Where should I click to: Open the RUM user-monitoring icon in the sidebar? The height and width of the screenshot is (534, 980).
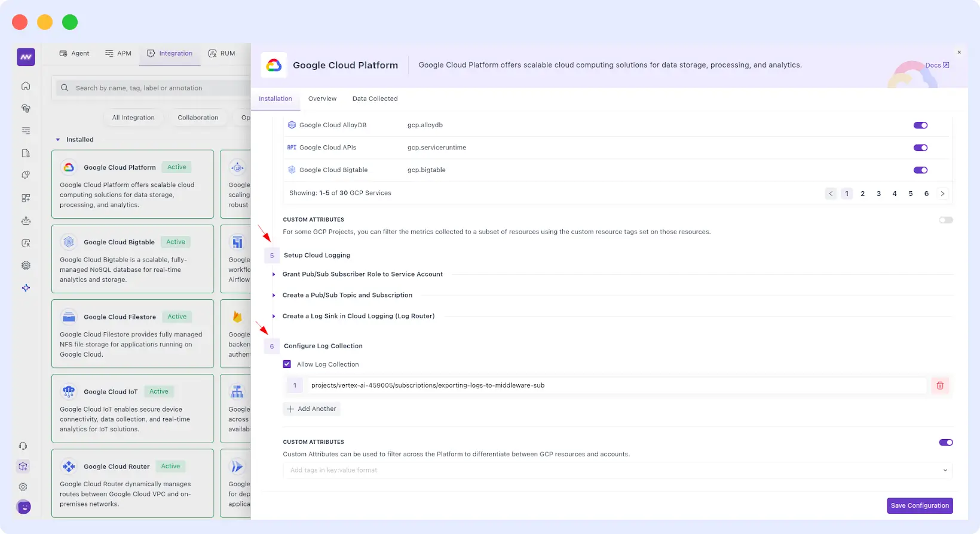click(x=26, y=243)
